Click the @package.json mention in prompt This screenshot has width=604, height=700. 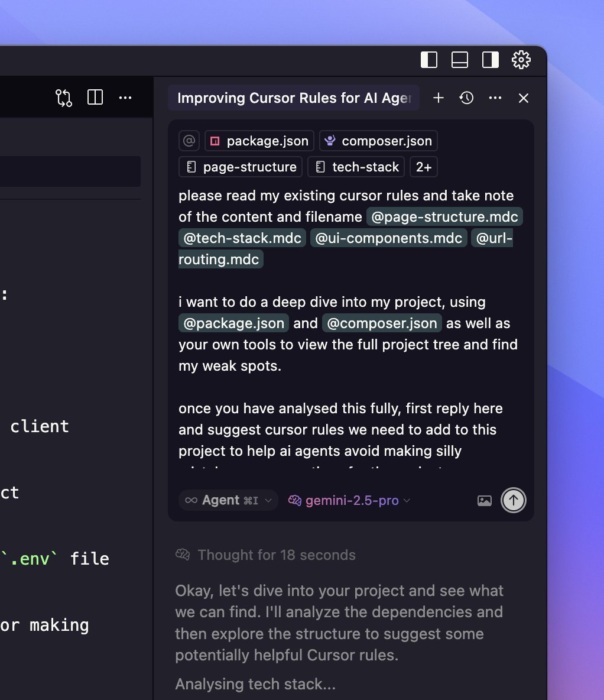click(x=233, y=323)
